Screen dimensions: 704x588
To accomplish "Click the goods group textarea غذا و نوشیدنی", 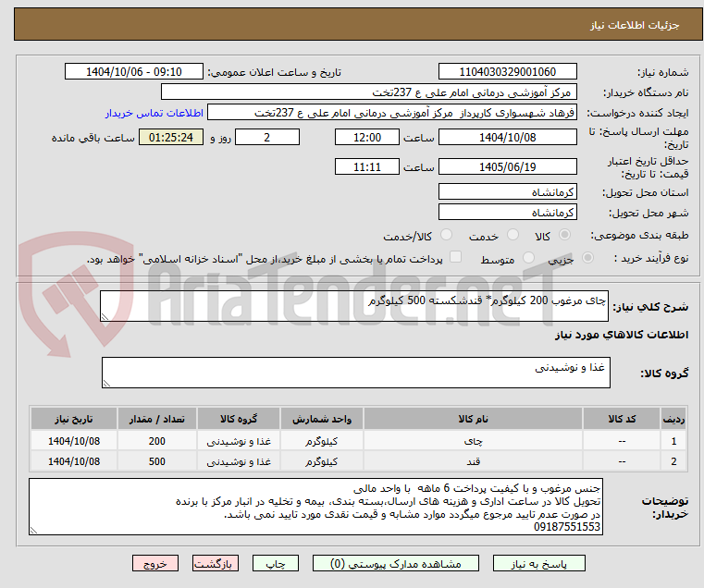I will 356,373.
